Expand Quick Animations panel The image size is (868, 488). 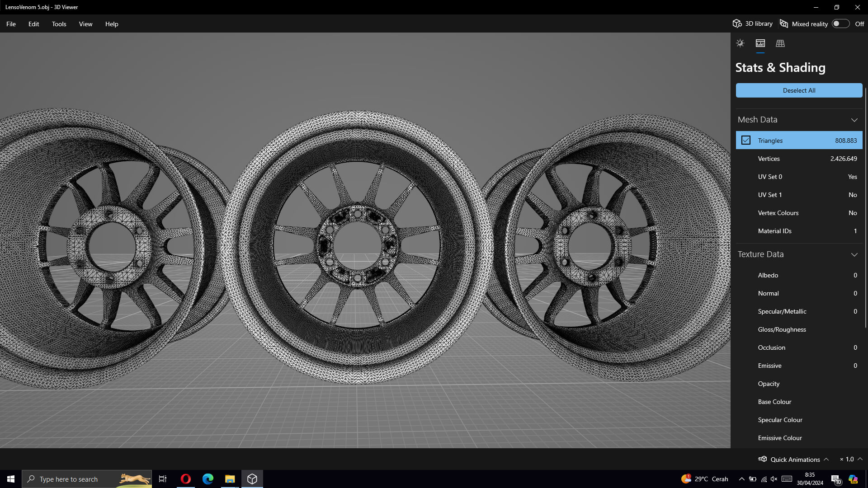826,459
